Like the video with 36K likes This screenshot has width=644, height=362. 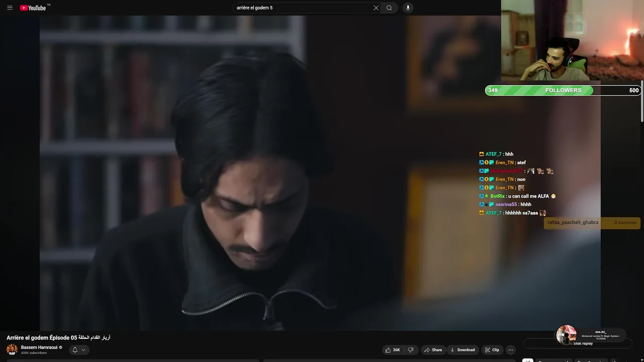tap(393, 350)
